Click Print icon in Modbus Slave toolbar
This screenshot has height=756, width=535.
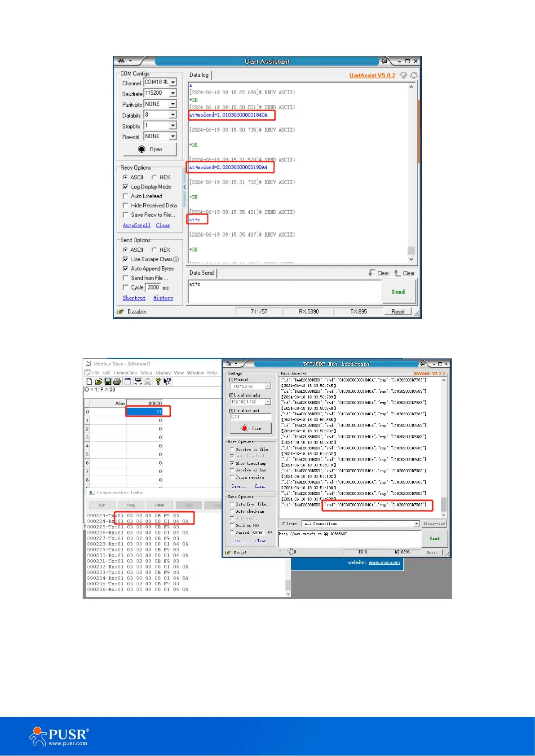tap(117, 382)
